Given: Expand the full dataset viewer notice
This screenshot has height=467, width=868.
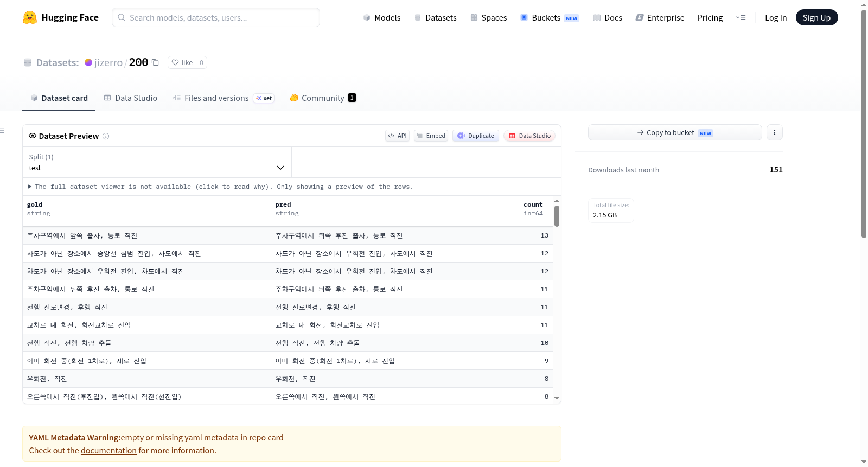Looking at the screenshot, I should click(221, 187).
